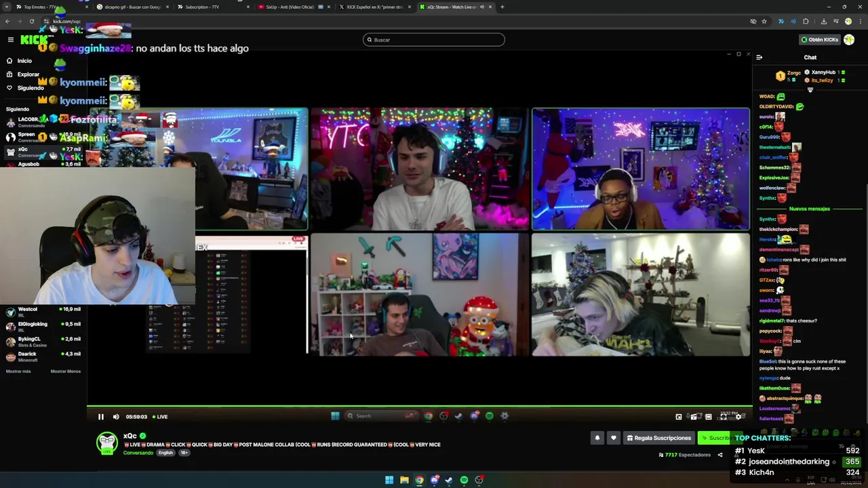The image size is (868, 488).
Task: Open a new browser tab
Action: click(502, 7)
